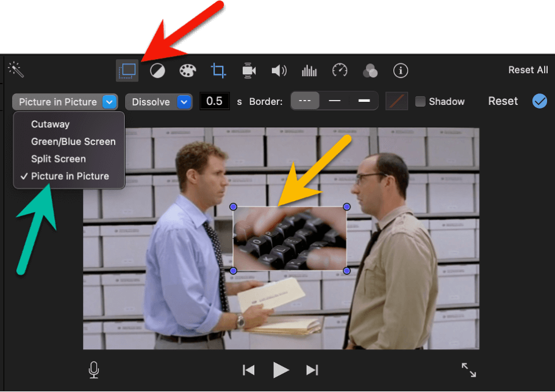Select the video overlay settings icon

point(127,70)
